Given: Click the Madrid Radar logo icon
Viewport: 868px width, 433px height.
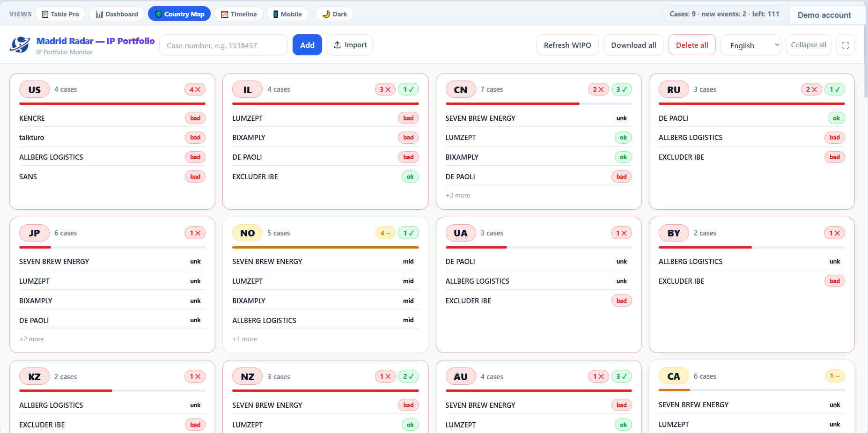Looking at the screenshot, I should pos(20,45).
